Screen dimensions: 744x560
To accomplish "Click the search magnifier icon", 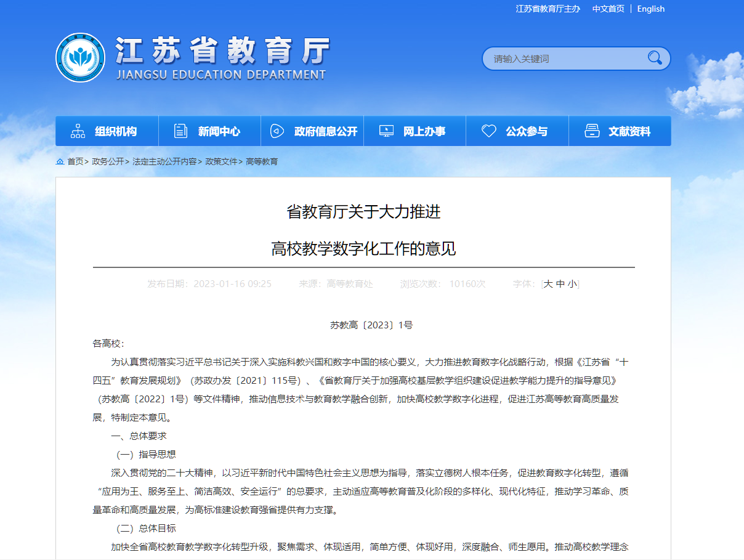I will [655, 58].
